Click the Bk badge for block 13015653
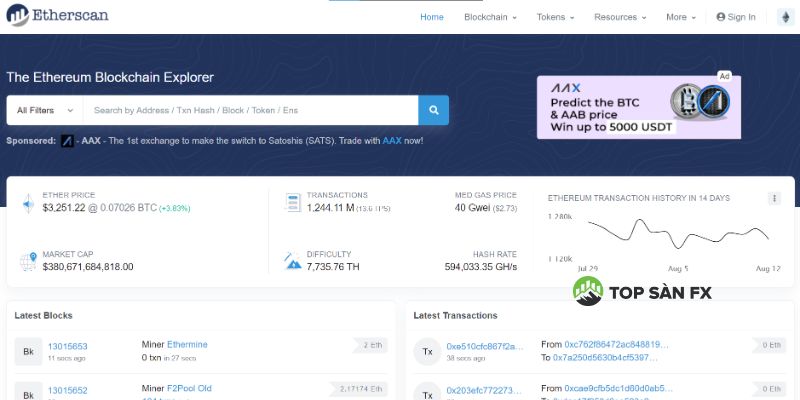The image size is (800, 400). pyautogui.click(x=29, y=352)
